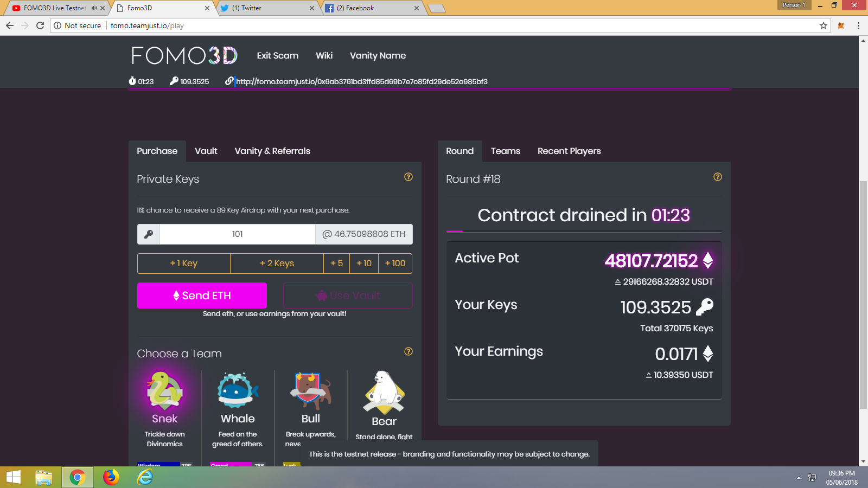Click the page vertical scrollbar thumb
This screenshot has height=488, width=868.
click(x=864, y=296)
